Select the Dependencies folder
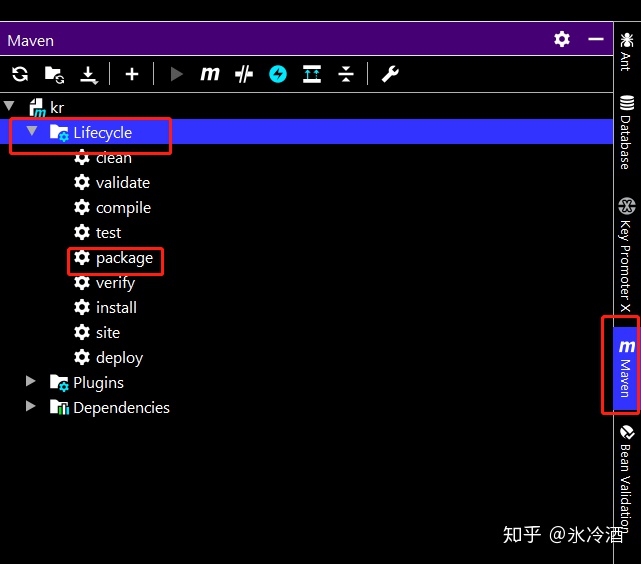Viewport: 641px width, 564px height. (x=110, y=407)
